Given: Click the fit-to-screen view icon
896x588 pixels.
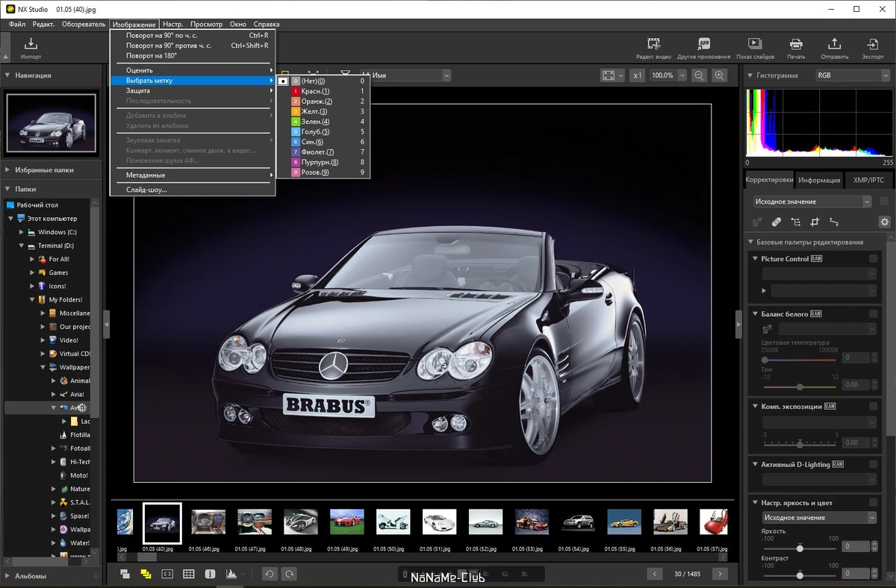Looking at the screenshot, I should (x=609, y=75).
